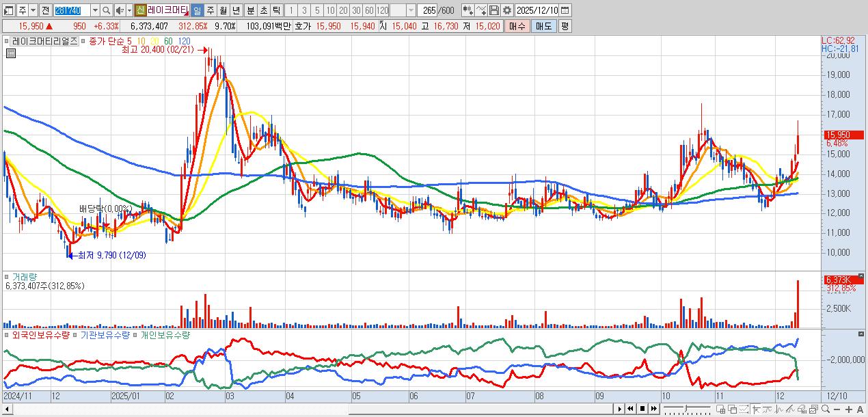The height and width of the screenshot is (417, 868).
Task: Click the 거래량 volume panel label
Action: [25, 277]
